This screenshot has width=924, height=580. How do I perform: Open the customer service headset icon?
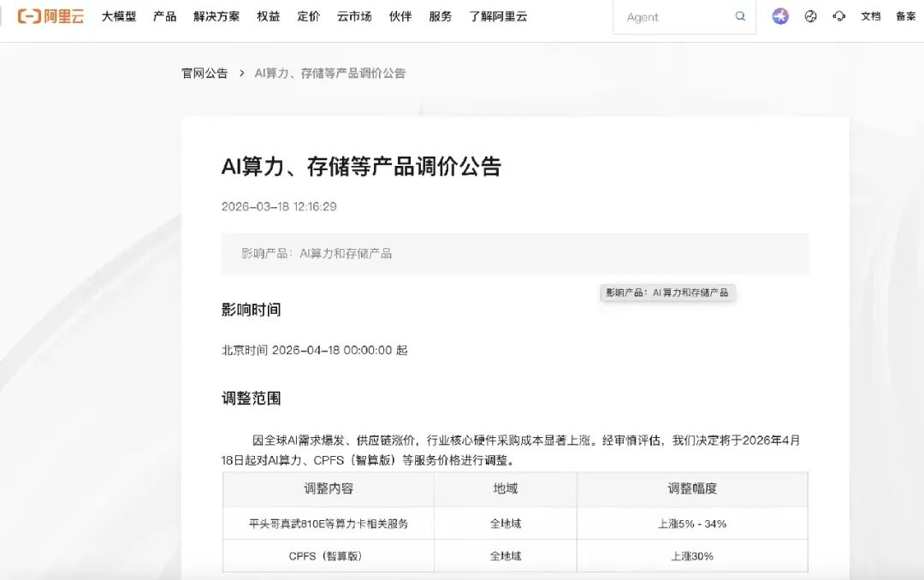coord(839,16)
